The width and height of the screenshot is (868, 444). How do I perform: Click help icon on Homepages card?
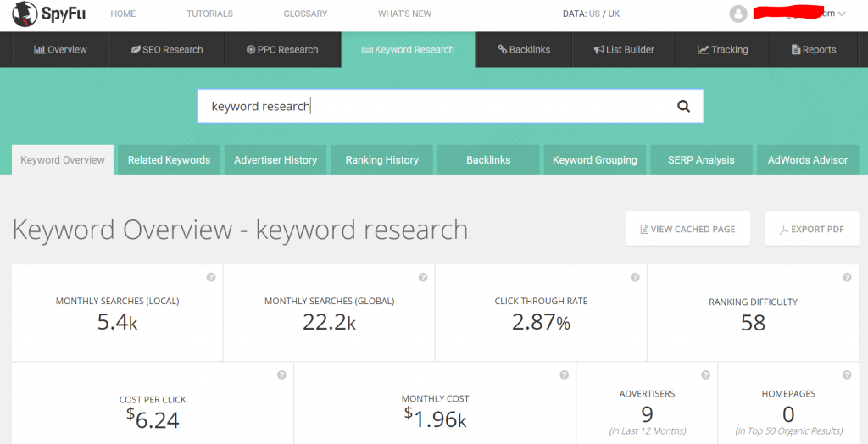[x=847, y=375]
